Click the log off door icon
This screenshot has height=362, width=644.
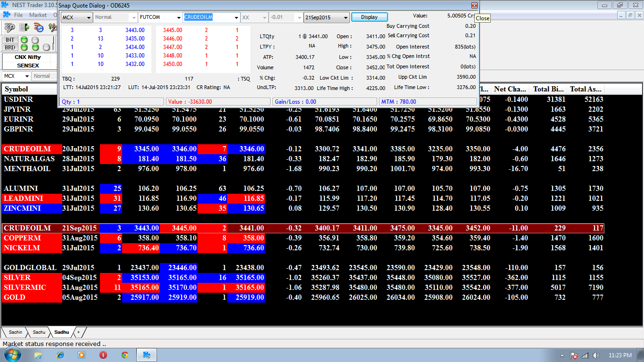tap(25, 28)
